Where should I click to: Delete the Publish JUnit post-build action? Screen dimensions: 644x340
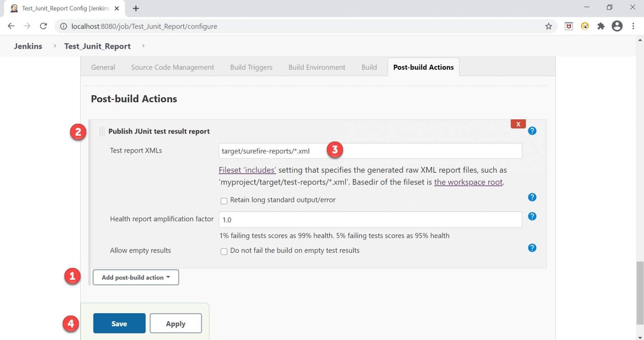[x=518, y=124]
